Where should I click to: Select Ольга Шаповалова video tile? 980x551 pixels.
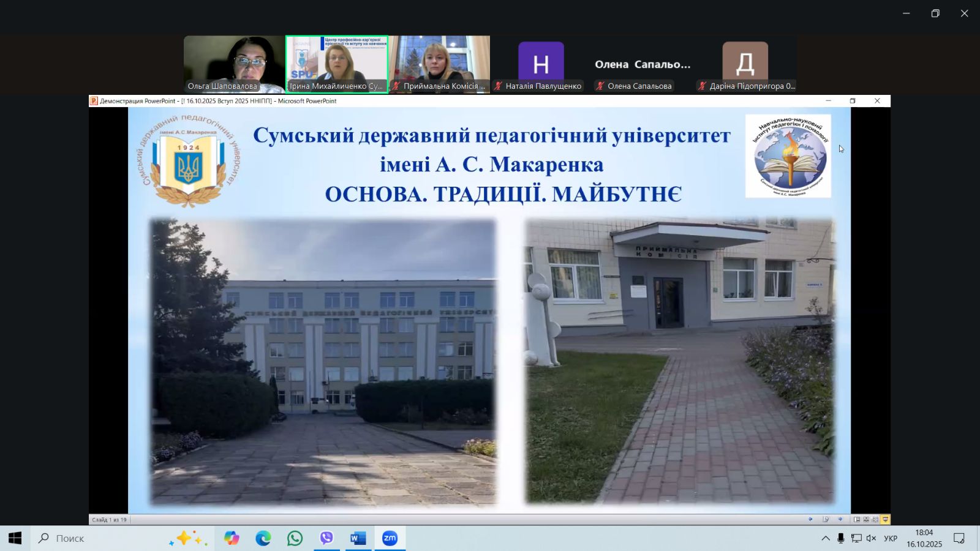(234, 64)
